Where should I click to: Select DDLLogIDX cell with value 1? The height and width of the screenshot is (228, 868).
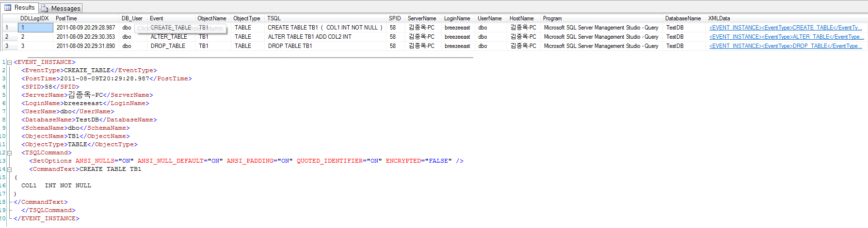coord(35,28)
